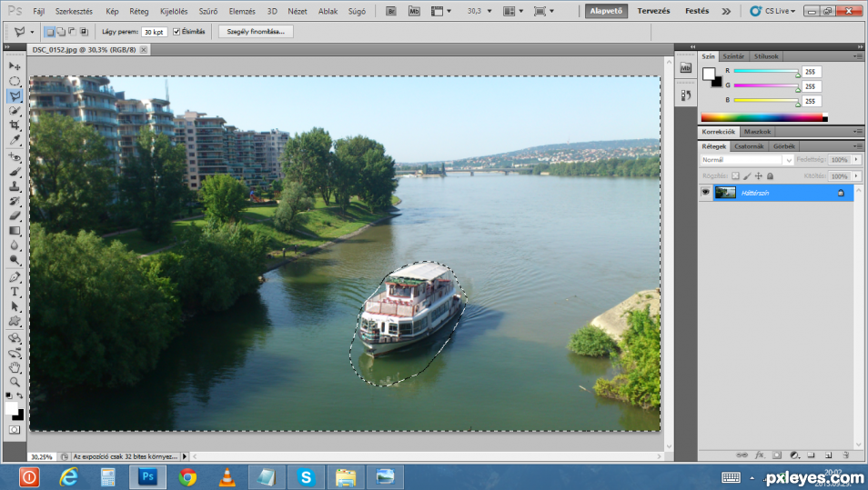Open the fx layer style button
This screenshot has width=868, height=490.
point(760,455)
